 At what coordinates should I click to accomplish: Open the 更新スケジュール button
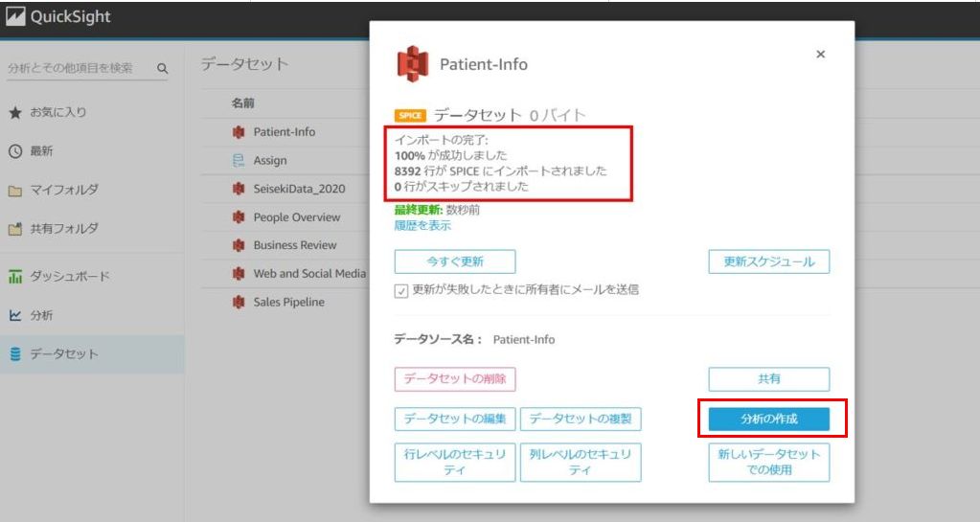click(768, 261)
